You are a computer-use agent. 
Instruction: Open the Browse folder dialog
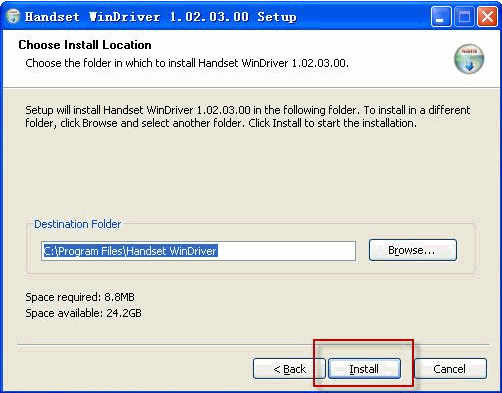point(412,250)
